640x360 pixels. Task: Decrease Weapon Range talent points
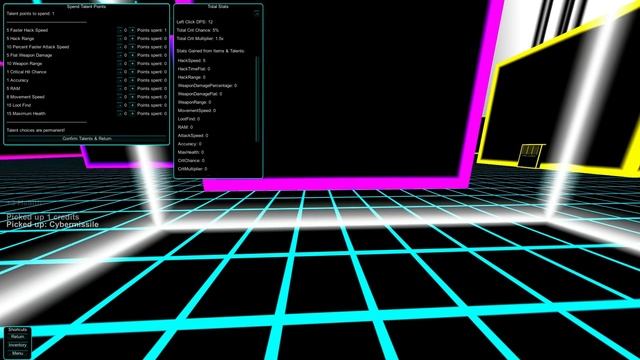click(120, 64)
